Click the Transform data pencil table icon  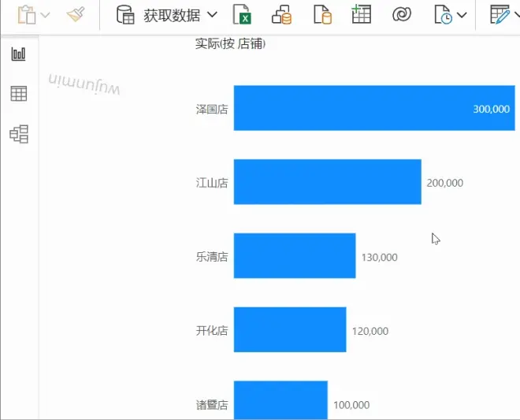500,14
